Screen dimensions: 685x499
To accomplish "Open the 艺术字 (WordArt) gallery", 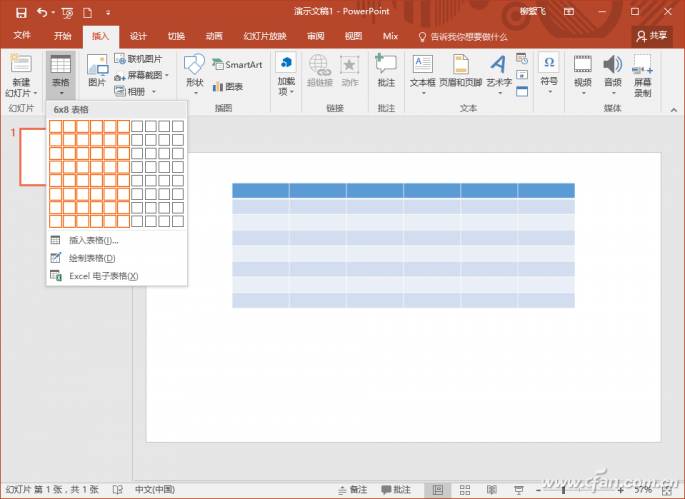I will point(498,74).
